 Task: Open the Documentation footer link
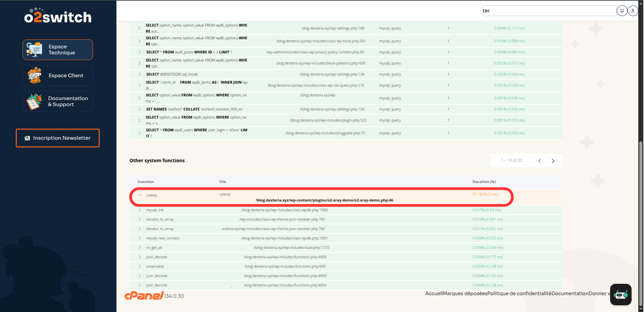570,294
